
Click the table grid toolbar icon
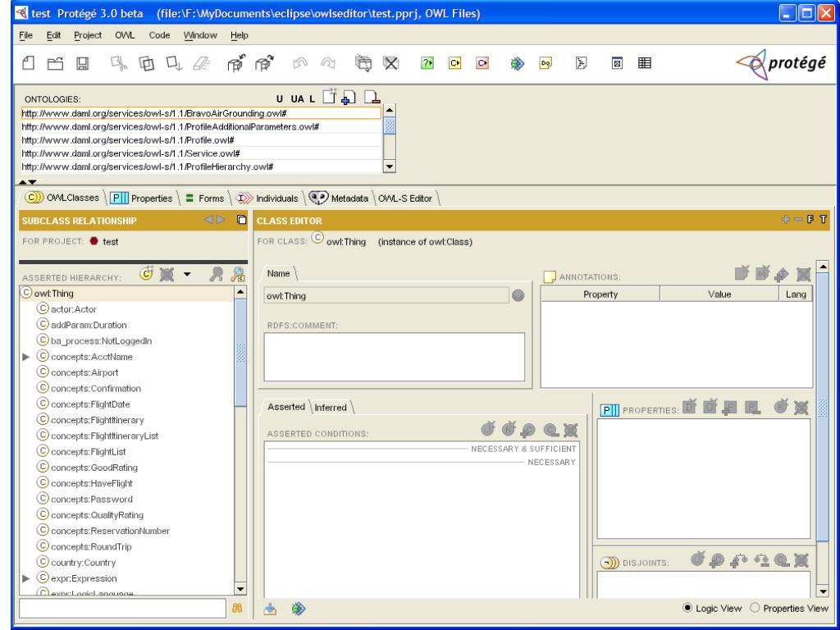tap(645, 63)
